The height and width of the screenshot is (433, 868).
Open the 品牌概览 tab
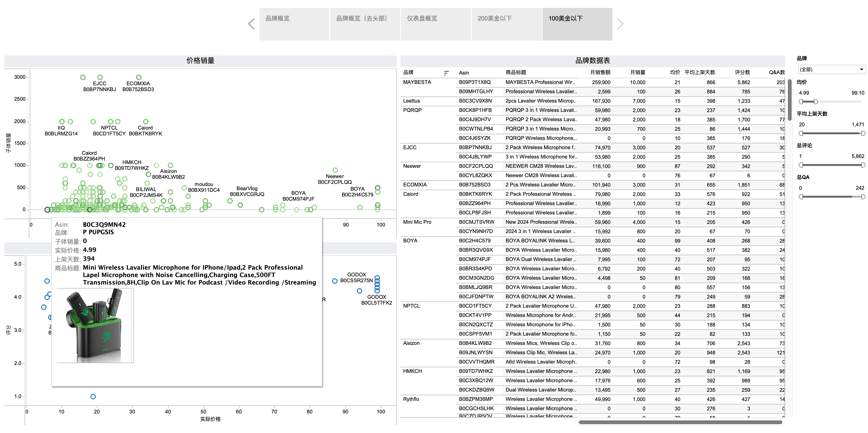click(294, 24)
